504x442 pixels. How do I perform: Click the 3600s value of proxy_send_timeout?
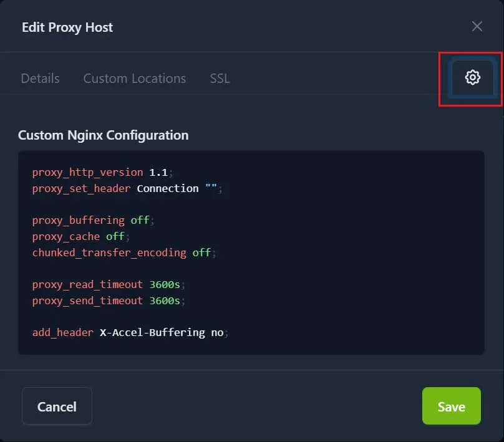coord(165,300)
